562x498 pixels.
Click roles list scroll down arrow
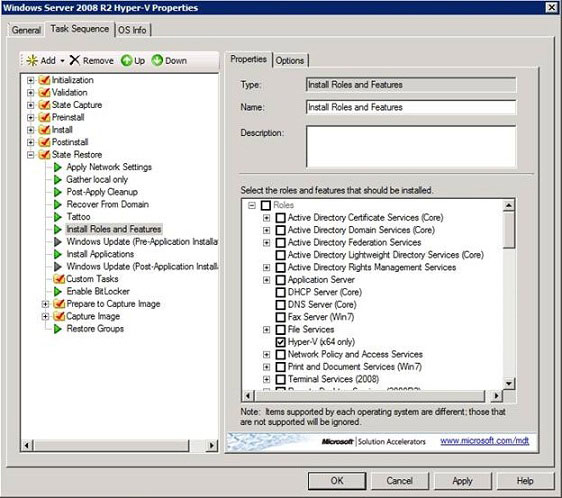coord(509,384)
